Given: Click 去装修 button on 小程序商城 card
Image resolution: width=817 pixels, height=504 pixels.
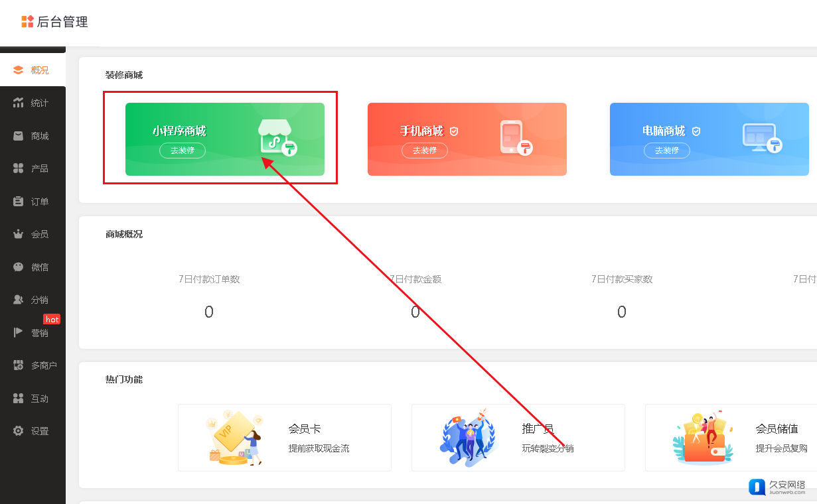Looking at the screenshot, I should [183, 151].
